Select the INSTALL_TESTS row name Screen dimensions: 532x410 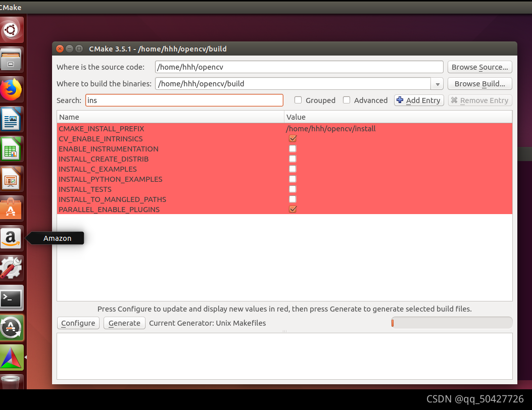85,189
